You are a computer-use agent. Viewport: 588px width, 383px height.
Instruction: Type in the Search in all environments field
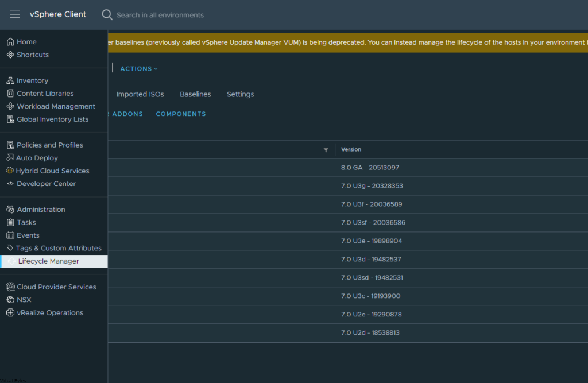click(x=160, y=15)
